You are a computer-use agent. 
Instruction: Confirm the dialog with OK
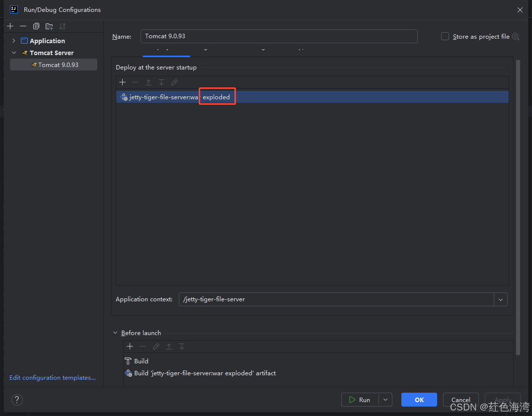(x=419, y=400)
